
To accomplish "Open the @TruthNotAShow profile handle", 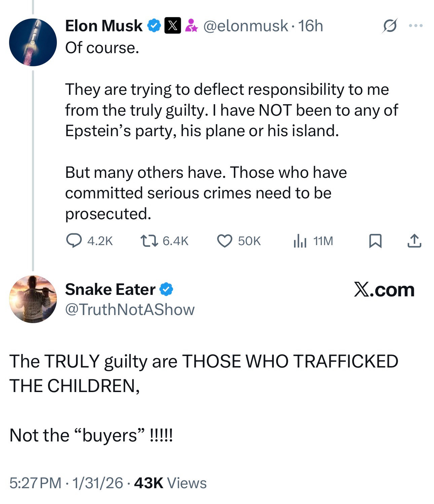I will pos(130,310).
